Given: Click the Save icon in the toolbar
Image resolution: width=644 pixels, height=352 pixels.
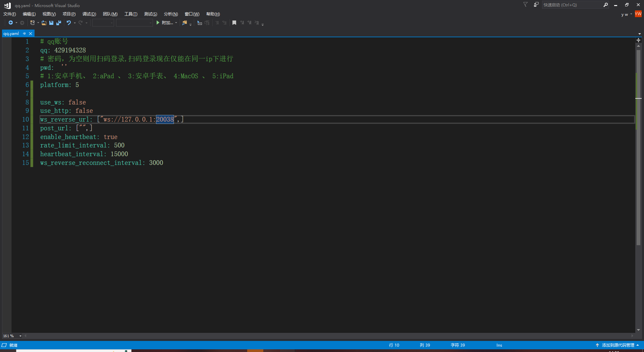Looking at the screenshot, I should [x=51, y=23].
